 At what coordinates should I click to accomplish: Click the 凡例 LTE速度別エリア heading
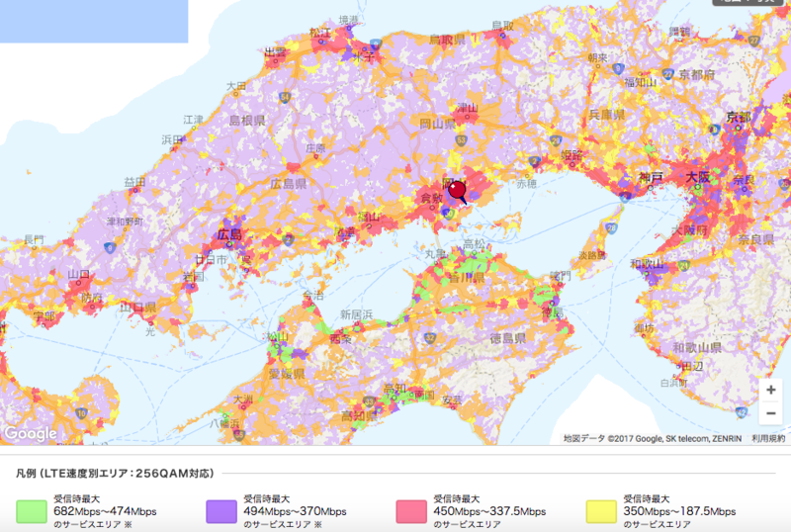pyautogui.click(x=115, y=474)
